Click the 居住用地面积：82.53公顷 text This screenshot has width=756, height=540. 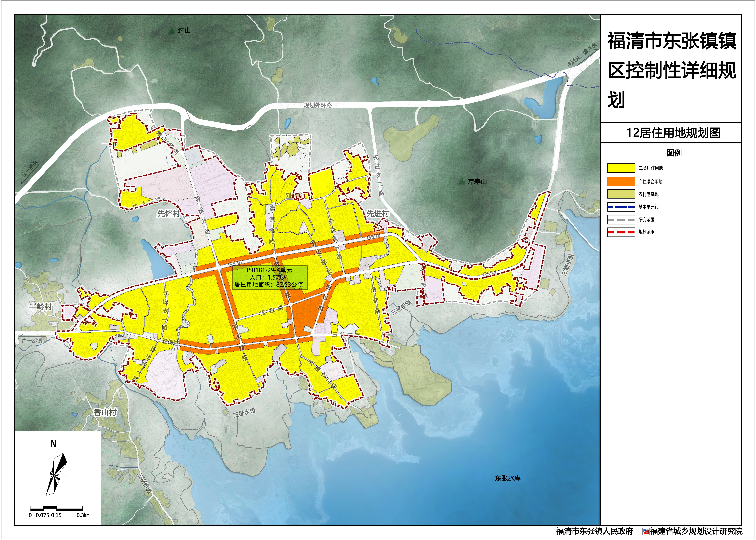[269, 285]
